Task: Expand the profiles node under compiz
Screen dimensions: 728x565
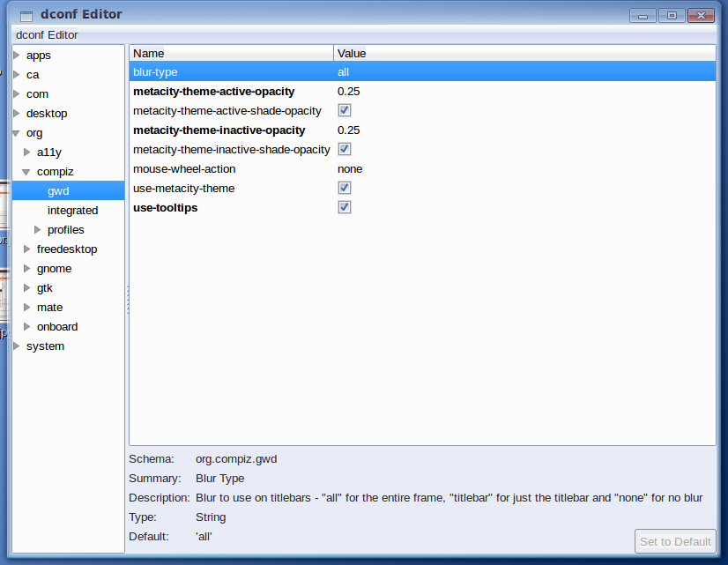Action: pos(36,229)
